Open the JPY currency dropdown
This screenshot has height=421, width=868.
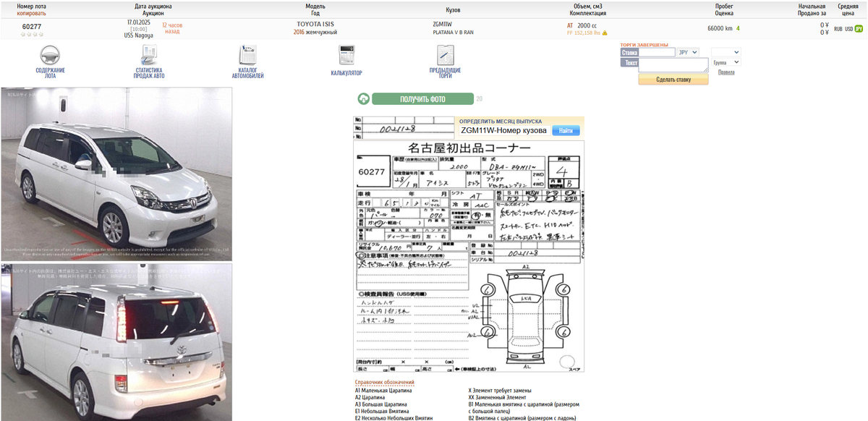click(688, 52)
